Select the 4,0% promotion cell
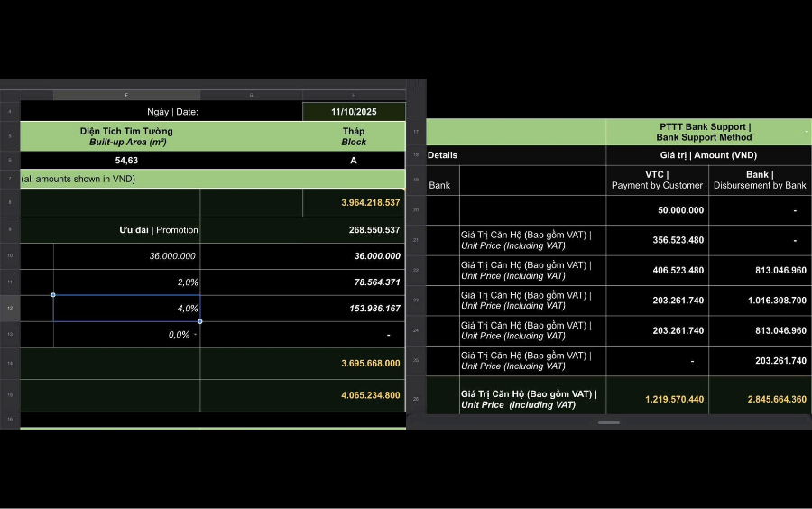This screenshot has height=509, width=812. pyautogui.click(x=126, y=309)
